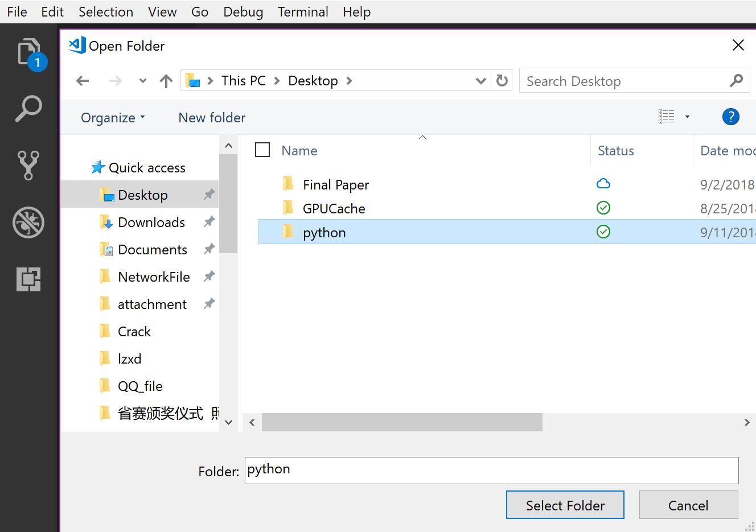Image resolution: width=756 pixels, height=532 pixels.
Task: Open dialog help question mark icon
Action: pos(730,117)
